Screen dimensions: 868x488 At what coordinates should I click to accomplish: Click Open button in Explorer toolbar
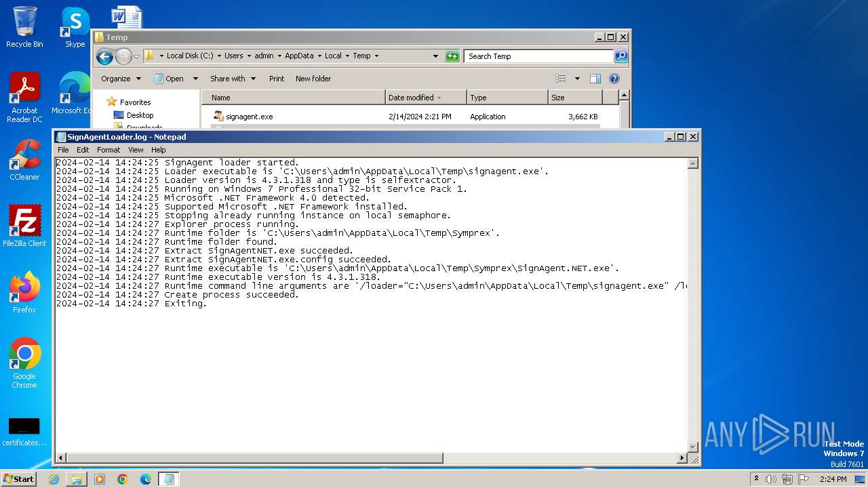(x=169, y=79)
